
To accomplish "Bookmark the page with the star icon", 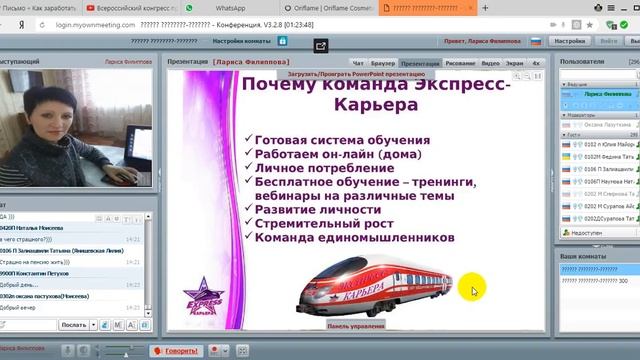I will pos(589,25).
